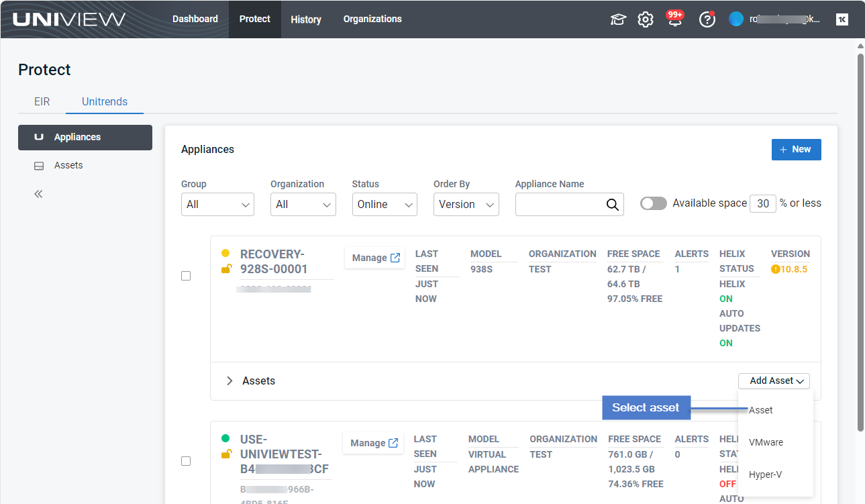Click the Add Asset dropdown button

(774, 381)
